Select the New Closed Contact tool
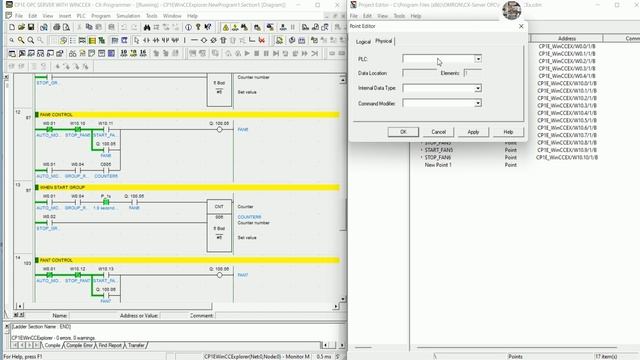This screenshot has height=360, width=640. 156,40
